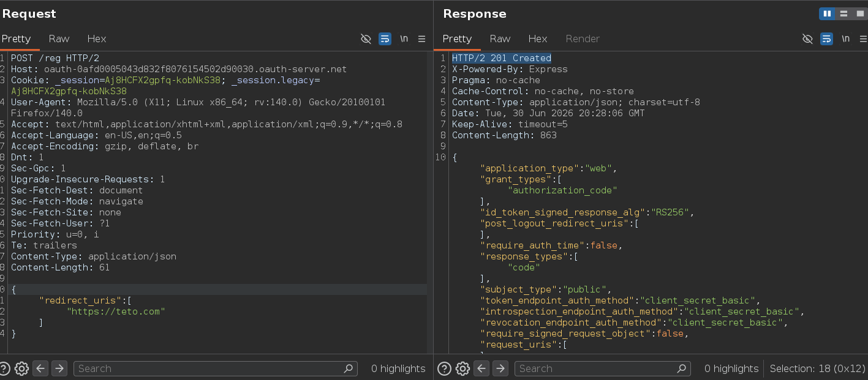Toggle \n line break display in Request panel
868x380 pixels.
pos(404,39)
